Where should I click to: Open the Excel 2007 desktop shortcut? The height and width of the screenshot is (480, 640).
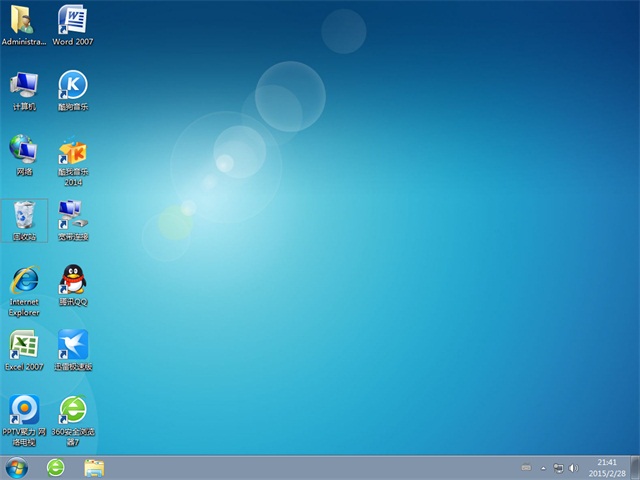pos(23,346)
